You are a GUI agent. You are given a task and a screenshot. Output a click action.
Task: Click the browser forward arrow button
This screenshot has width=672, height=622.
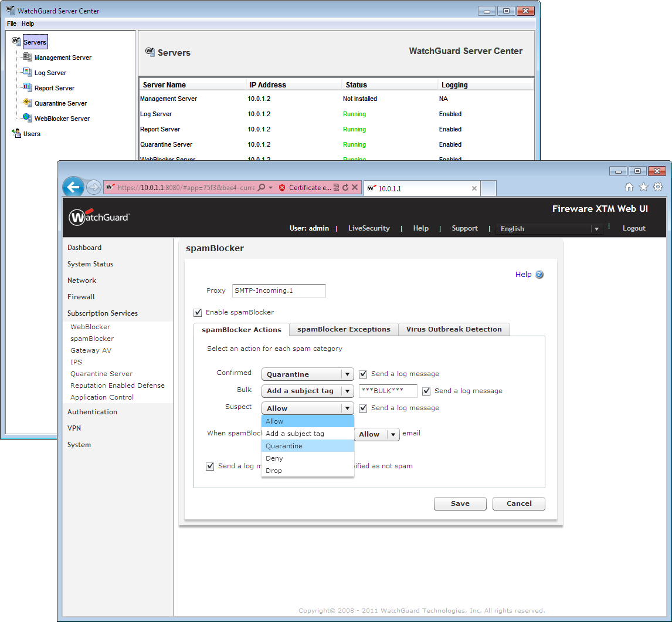pos(93,187)
